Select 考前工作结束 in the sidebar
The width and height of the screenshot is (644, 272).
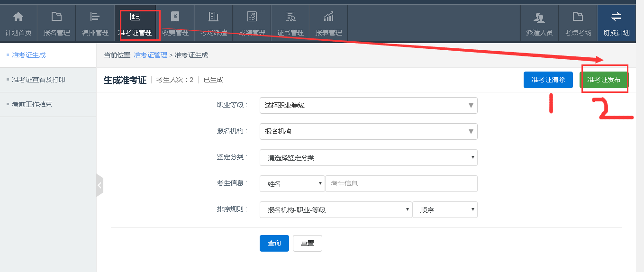click(x=32, y=104)
